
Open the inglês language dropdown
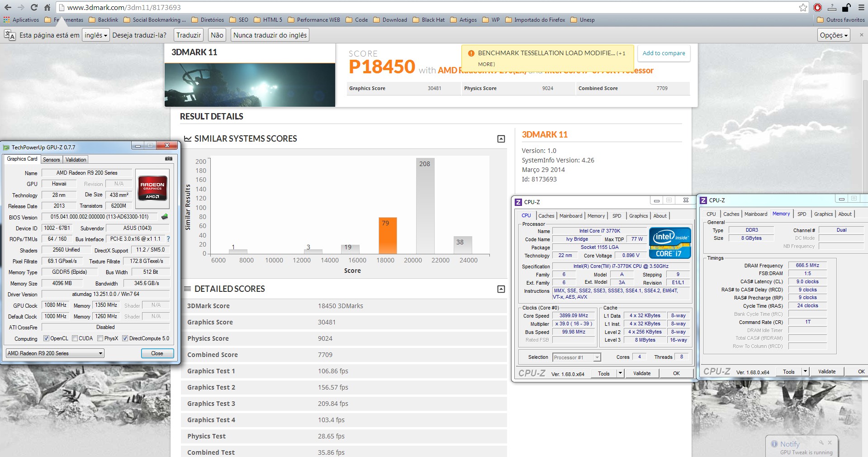(x=96, y=35)
